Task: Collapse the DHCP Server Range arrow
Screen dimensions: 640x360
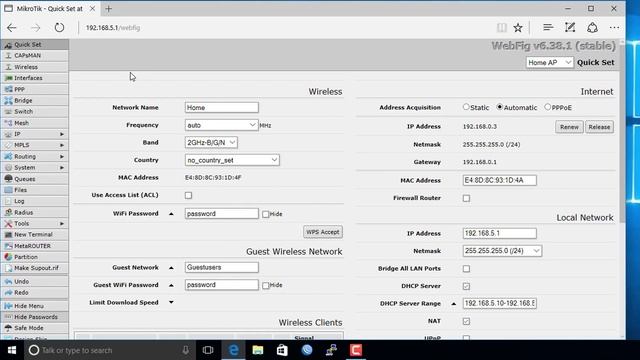Action: (x=453, y=304)
